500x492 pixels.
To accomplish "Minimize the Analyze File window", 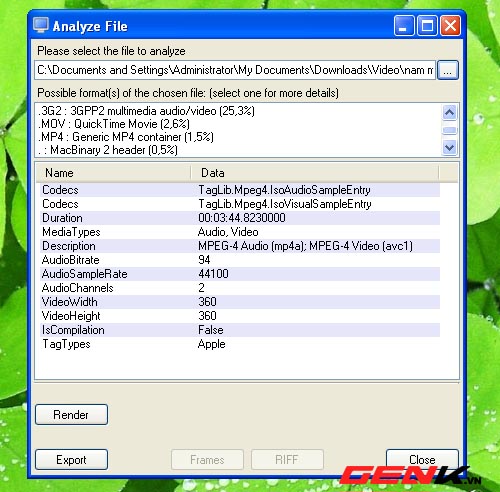I will (404, 25).
